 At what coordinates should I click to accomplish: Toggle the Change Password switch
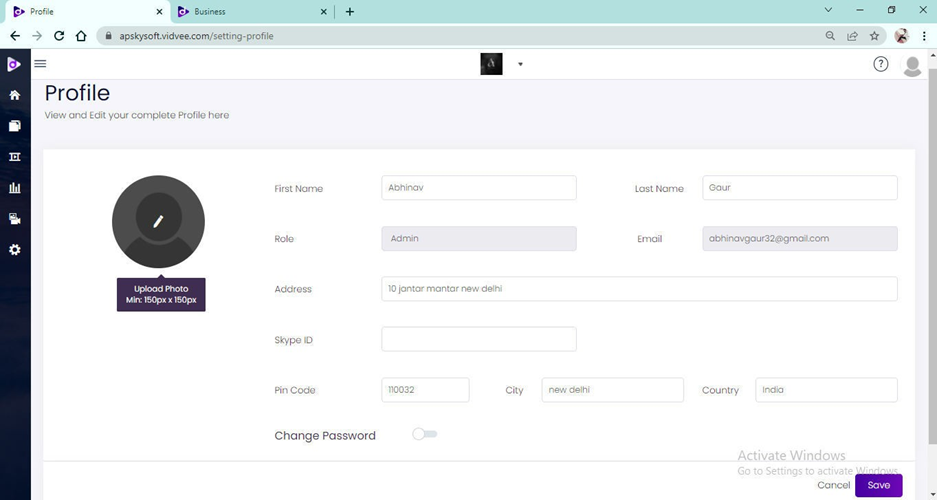click(x=425, y=434)
